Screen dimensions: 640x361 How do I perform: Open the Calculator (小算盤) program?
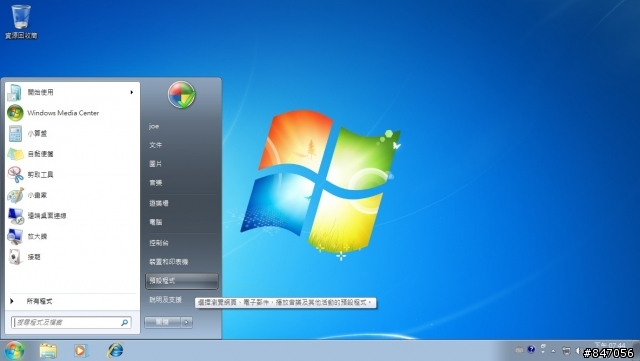(x=71, y=134)
